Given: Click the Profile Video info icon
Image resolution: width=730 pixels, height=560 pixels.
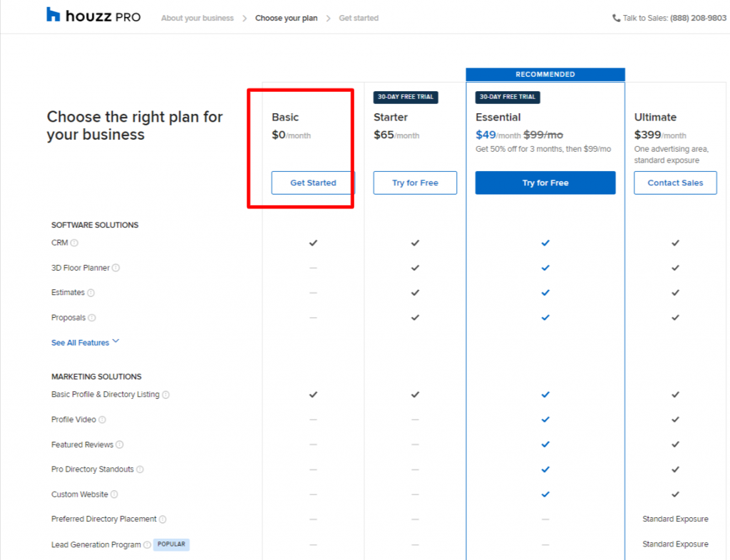Looking at the screenshot, I should (x=101, y=419).
